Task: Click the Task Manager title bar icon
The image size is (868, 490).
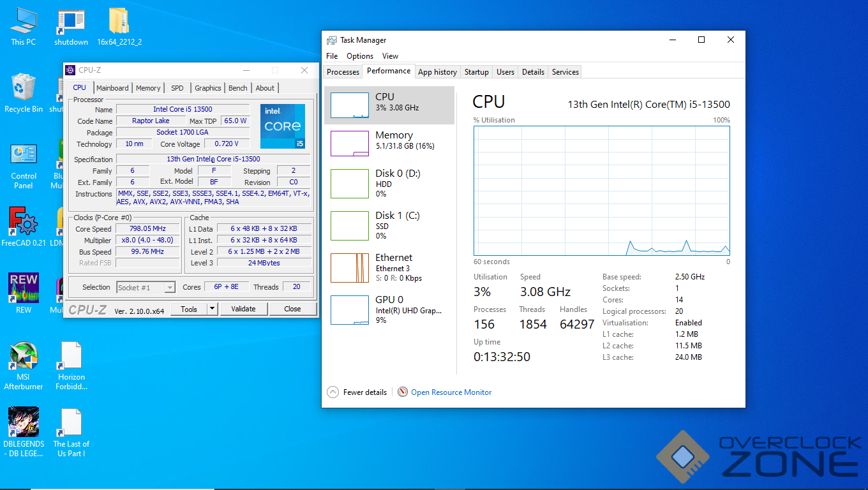Action: [x=331, y=40]
